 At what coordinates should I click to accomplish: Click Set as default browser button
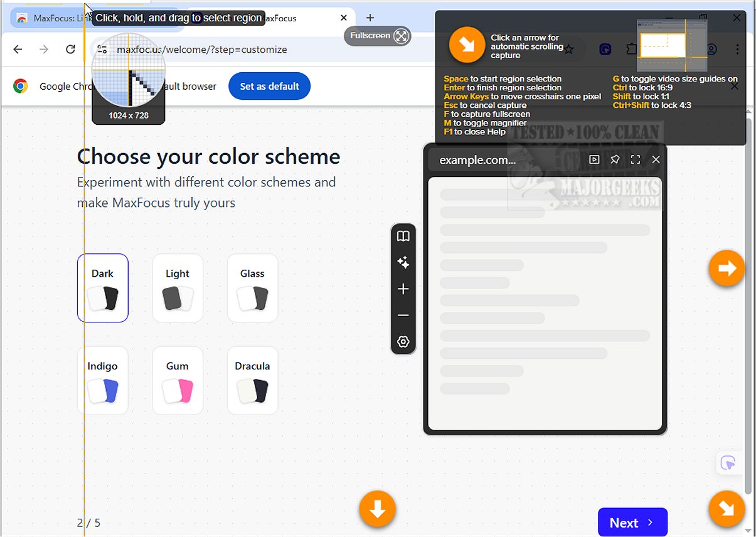(x=269, y=86)
